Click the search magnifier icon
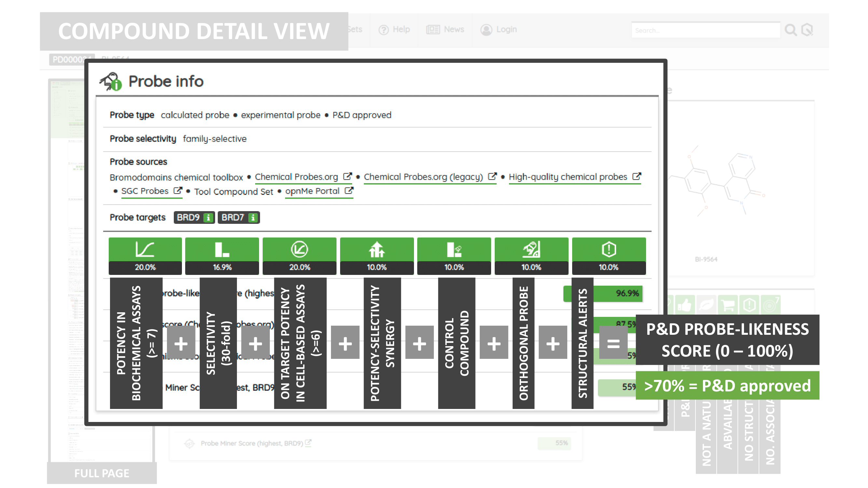Image resolution: width=868 pixels, height=488 pixels. [791, 30]
